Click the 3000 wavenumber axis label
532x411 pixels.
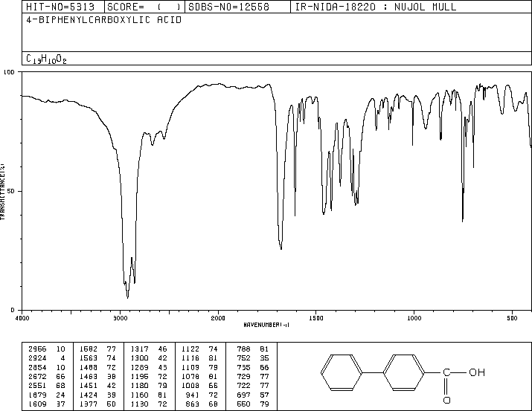click(120, 318)
